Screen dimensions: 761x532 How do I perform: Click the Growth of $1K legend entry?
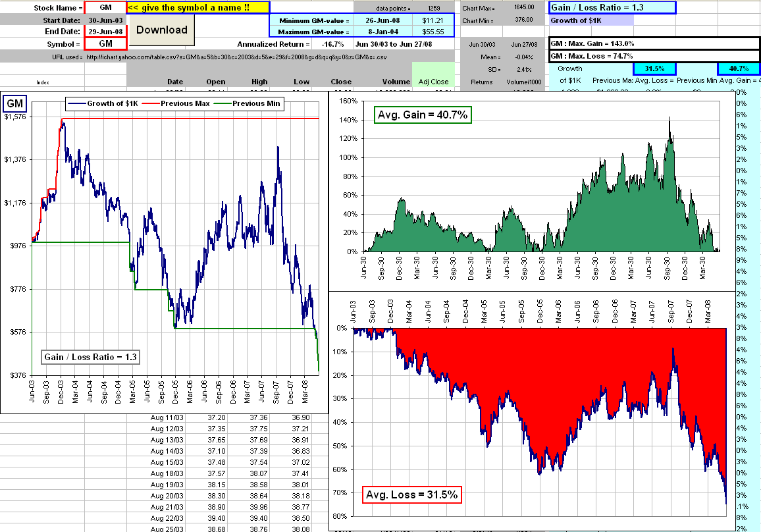(x=103, y=103)
